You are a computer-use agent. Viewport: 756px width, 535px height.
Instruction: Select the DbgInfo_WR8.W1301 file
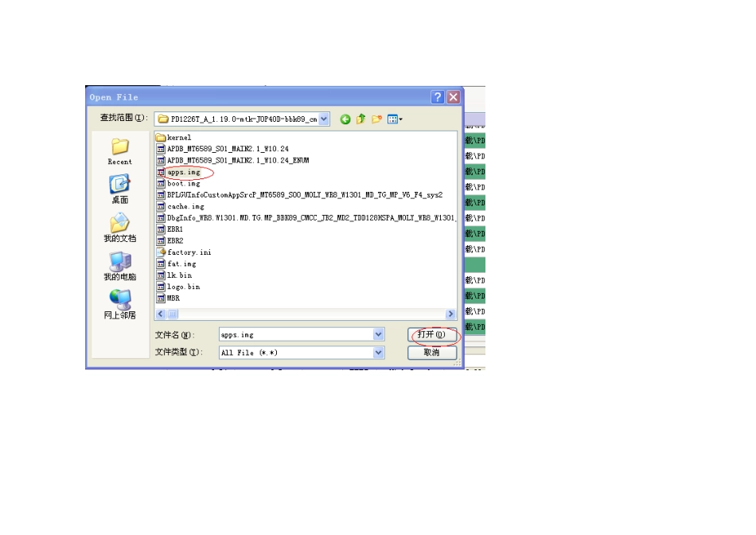(x=306, y=218)
